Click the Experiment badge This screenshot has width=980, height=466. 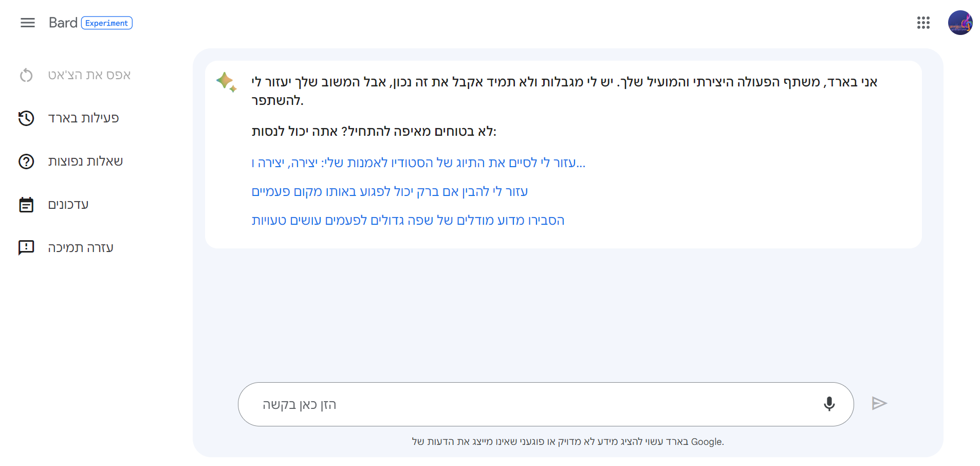tap(107, 23)
